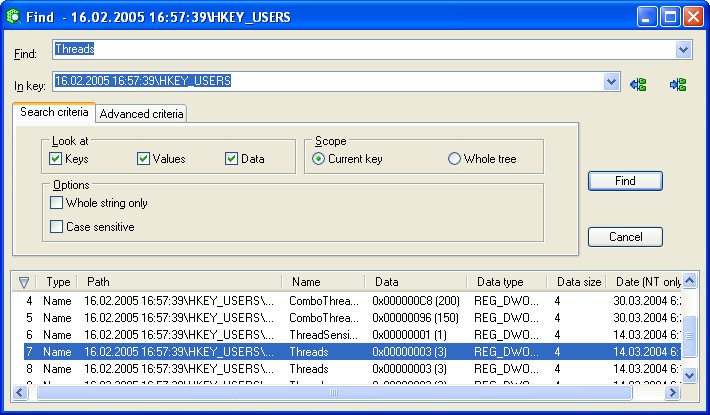Click results list scroll up arrow
This screenshot has height=415, width=710.
(x=689, y=281)
